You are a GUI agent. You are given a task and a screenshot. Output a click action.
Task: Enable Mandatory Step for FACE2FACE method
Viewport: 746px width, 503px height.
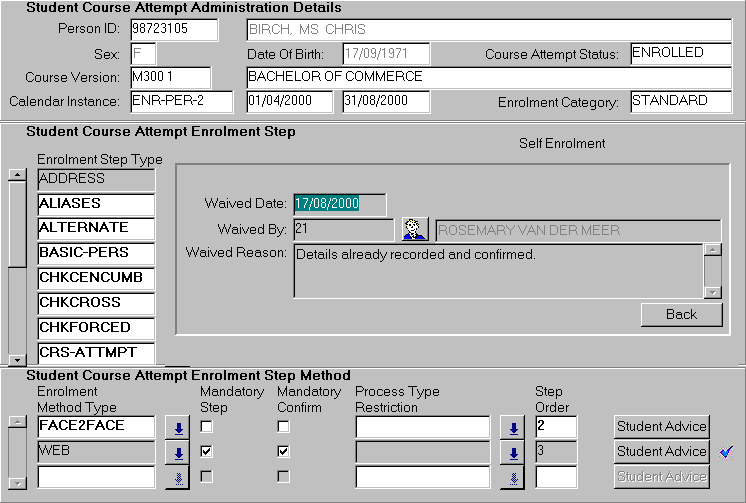206,427
